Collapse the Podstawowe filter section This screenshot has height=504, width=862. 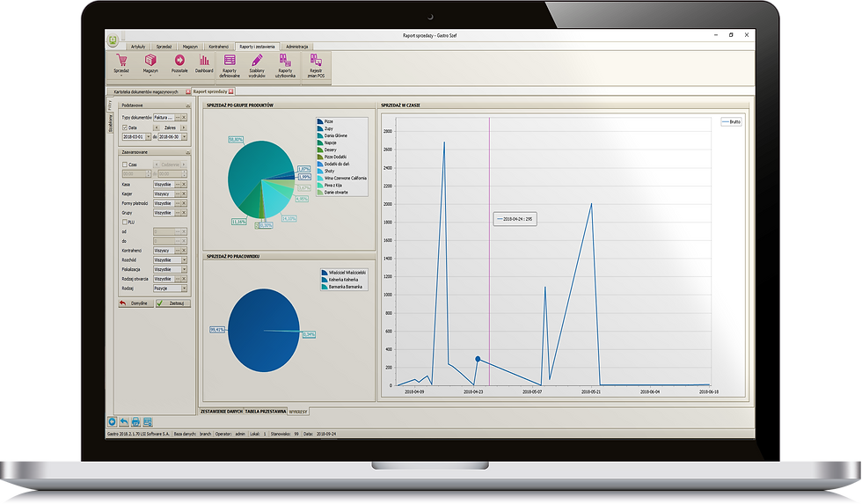tap(187, 106)
